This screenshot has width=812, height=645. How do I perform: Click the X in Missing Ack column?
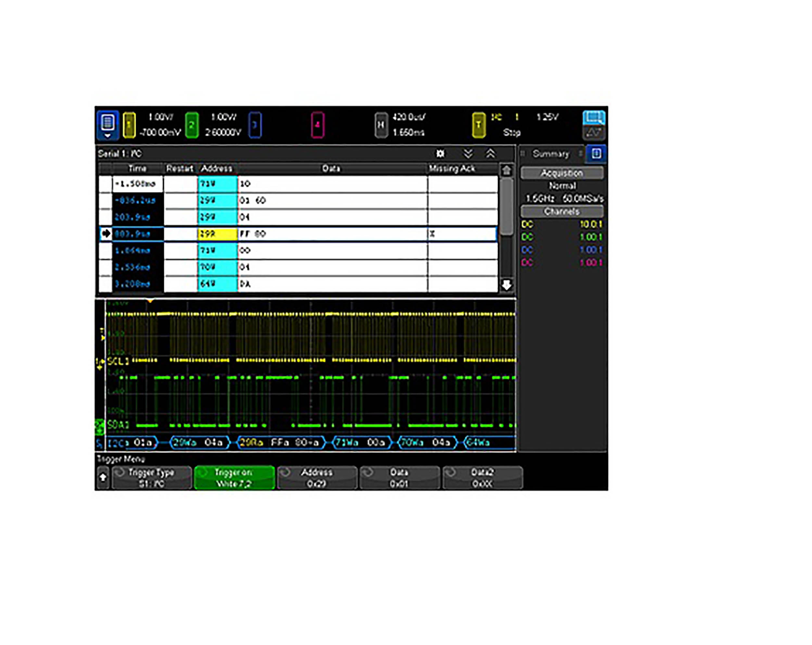432,234
